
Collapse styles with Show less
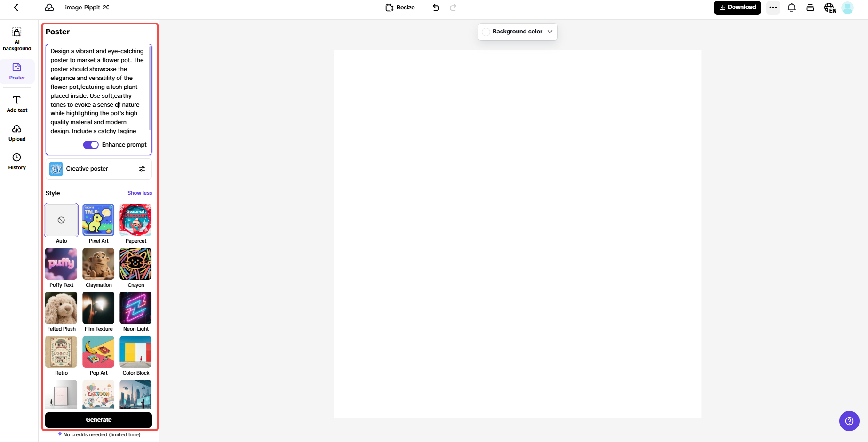tap(140, 193)
